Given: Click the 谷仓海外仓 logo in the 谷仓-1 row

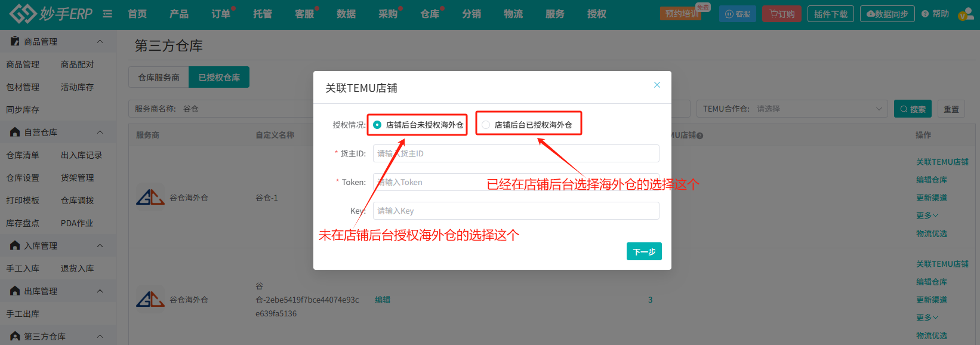Looking at the screenshot, I should click(150, 197).
